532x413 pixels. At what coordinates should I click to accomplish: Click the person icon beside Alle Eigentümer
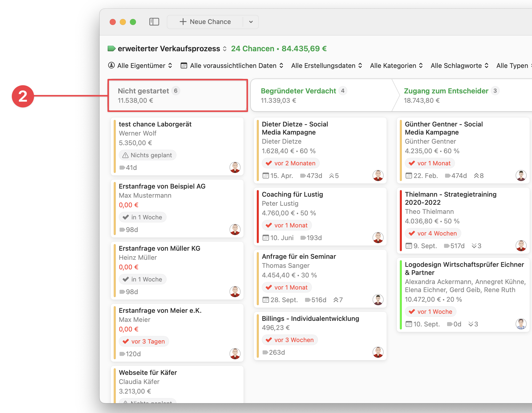click(x=111, y=65)
